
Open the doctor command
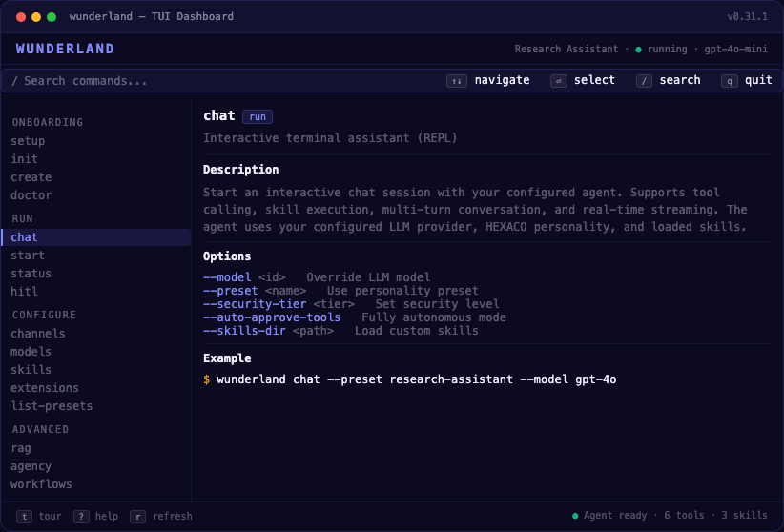click(31, 195)
